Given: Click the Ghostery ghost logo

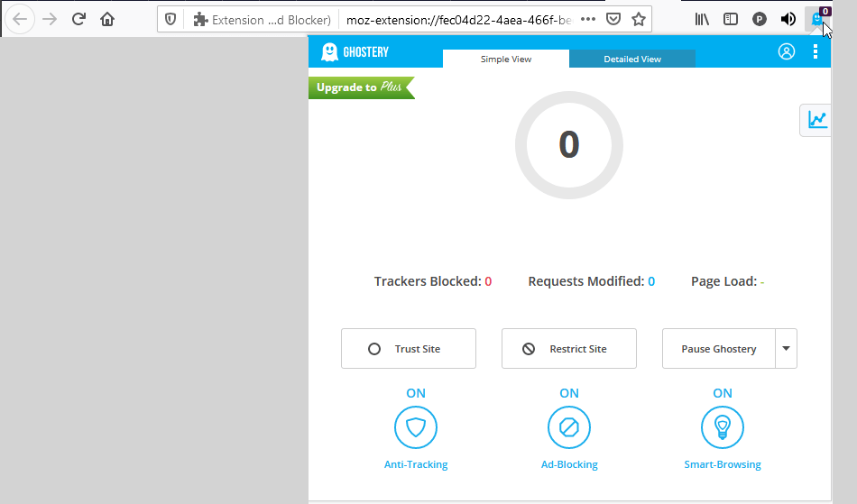Looking at the screenshot, I should click(x=329, y=52).
